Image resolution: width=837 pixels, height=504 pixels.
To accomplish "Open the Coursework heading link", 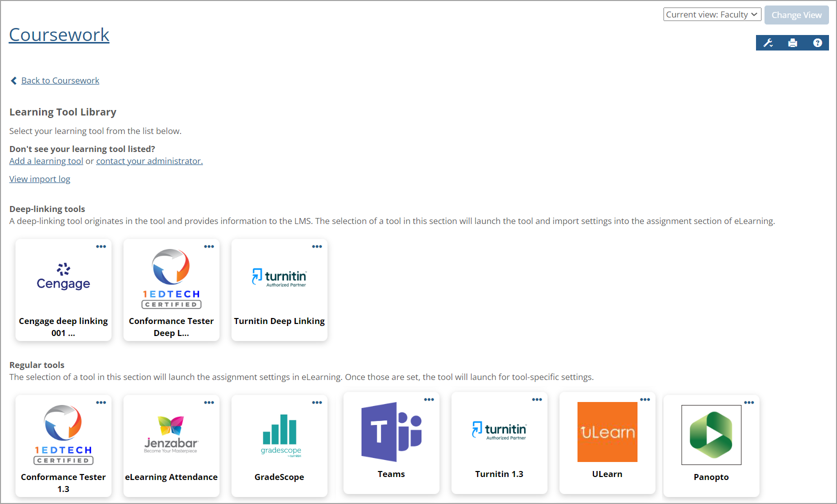I will click(x=59, y=34).
